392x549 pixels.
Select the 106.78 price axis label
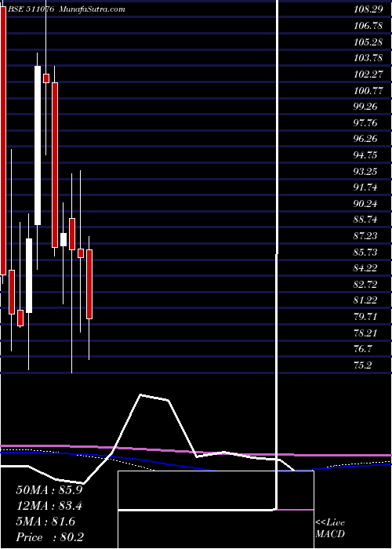[368, 26]
